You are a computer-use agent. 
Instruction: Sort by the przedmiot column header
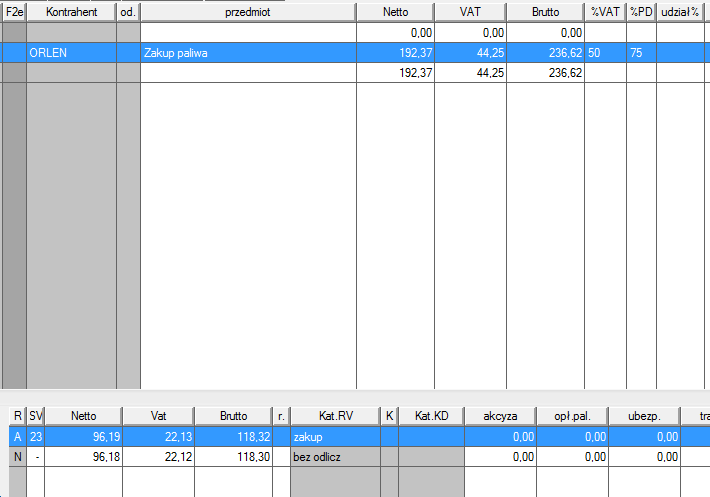247,12
